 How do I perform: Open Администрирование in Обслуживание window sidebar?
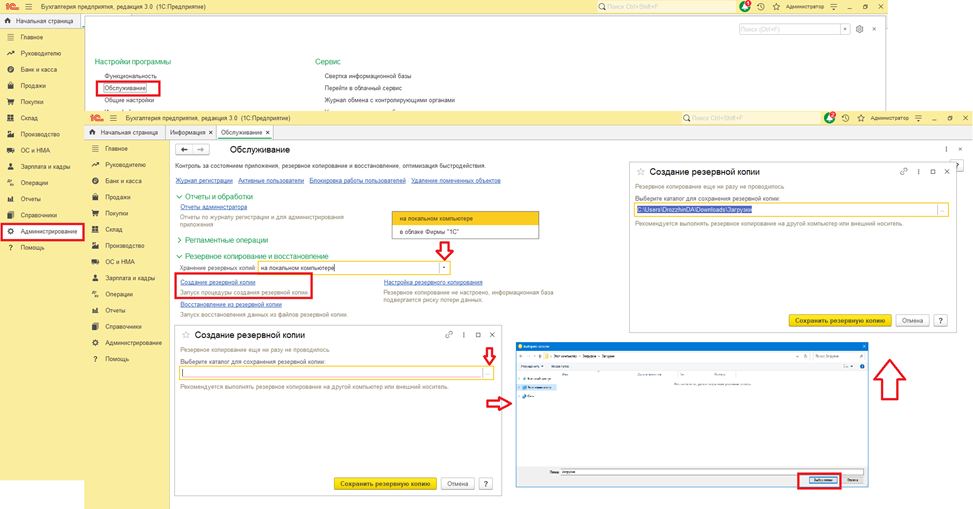click(133, 343)
